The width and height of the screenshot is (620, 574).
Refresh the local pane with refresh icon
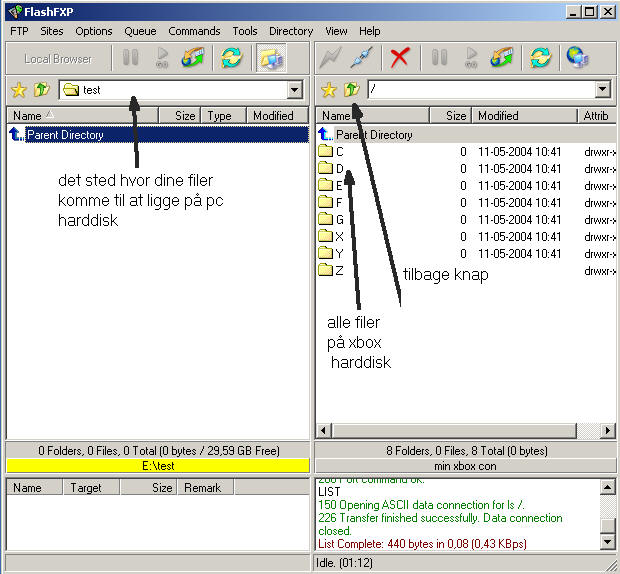(x=232, y=58)
